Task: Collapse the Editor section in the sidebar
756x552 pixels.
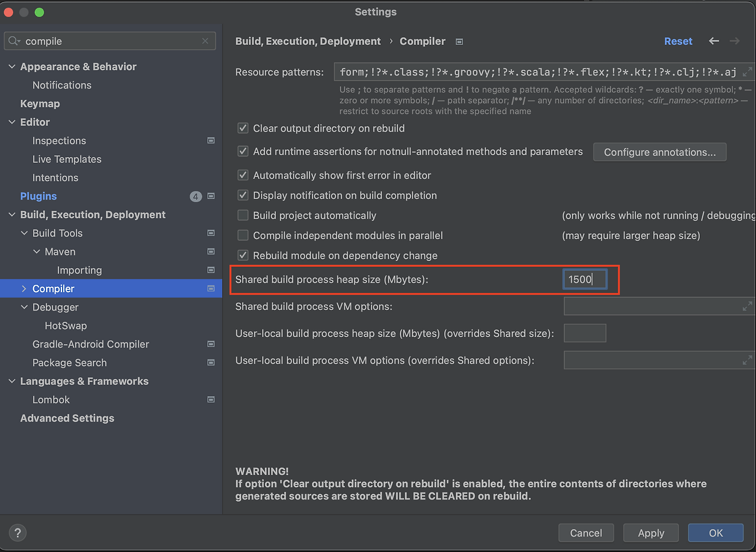Action: pos(12,122)
